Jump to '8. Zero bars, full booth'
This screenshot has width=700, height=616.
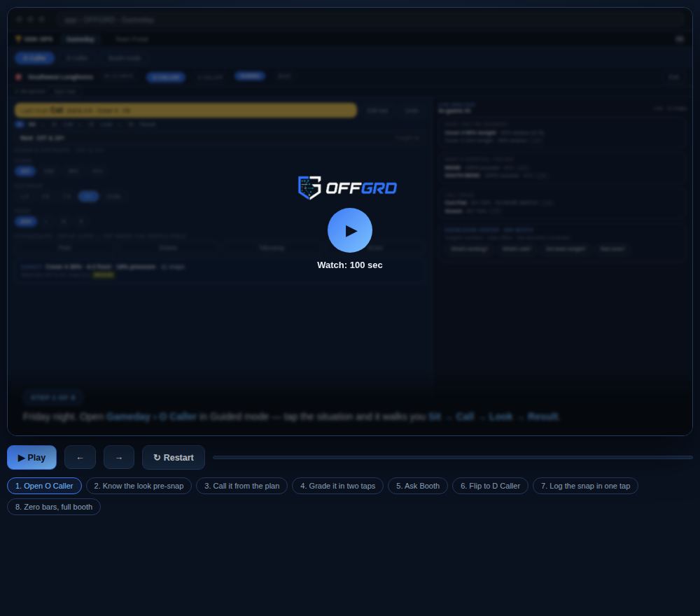coord(54,507)
